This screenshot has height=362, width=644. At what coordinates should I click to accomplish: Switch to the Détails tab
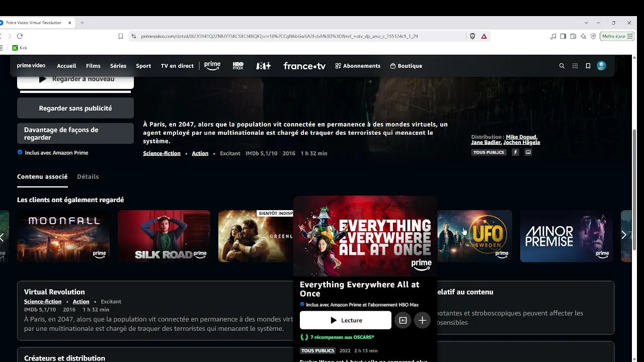88,176
